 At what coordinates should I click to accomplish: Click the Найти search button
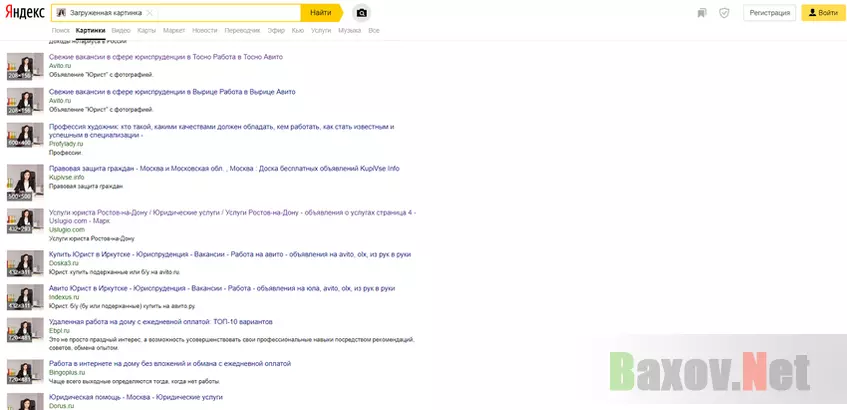321,12
